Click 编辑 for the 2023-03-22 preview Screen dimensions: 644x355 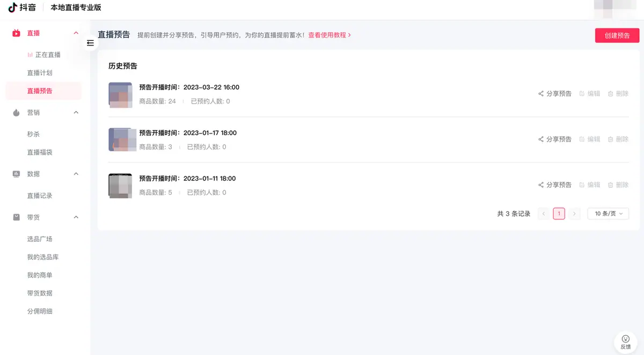tap(590, 93)
